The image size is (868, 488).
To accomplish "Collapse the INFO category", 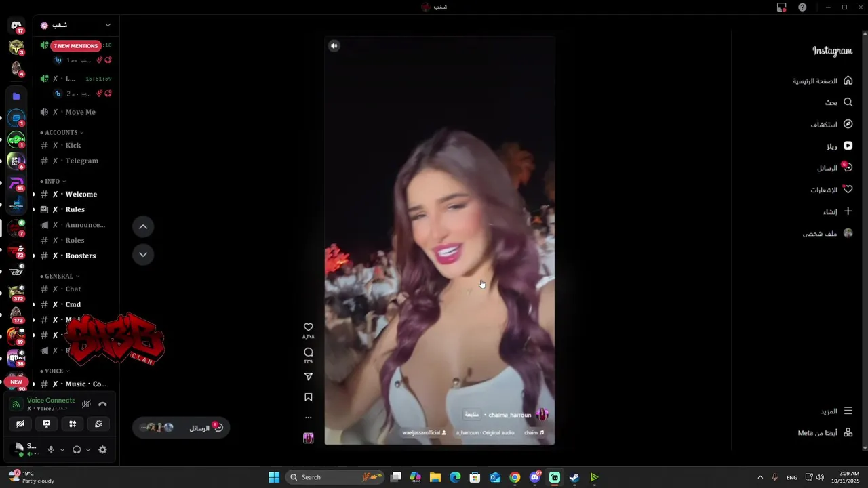I will pyautogui.click(x=55, y=182).
